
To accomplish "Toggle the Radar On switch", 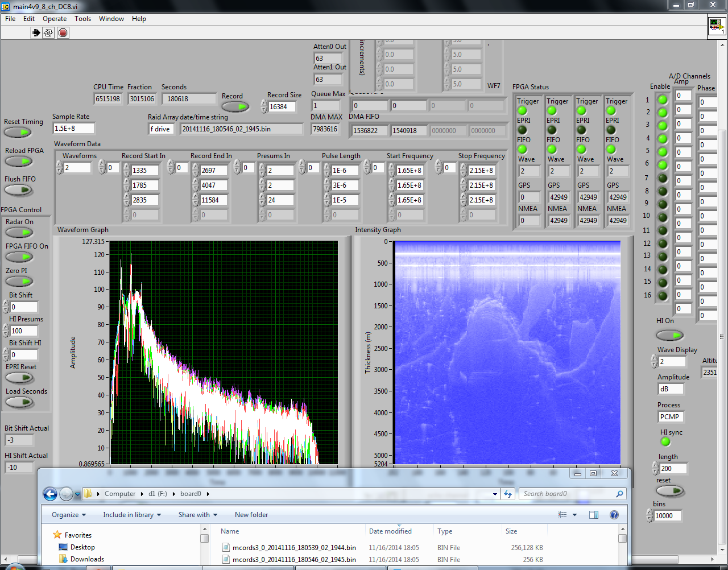I will 19,233.
